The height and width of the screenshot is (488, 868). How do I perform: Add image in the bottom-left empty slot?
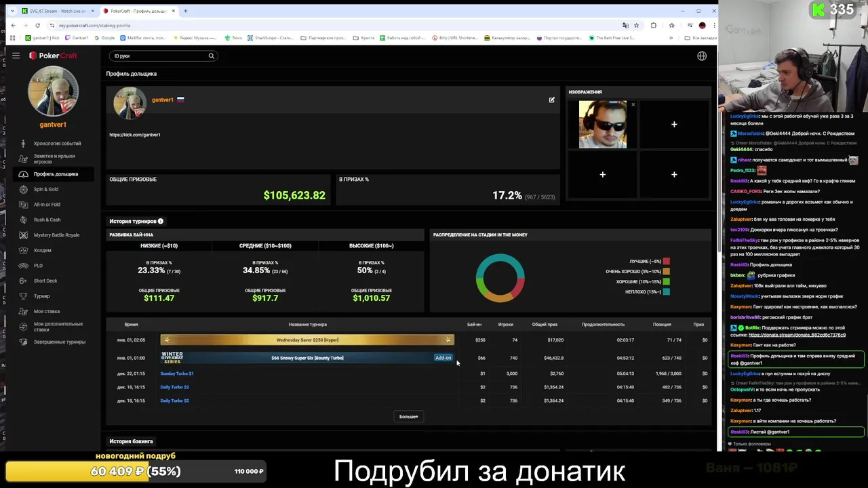[x=602, y=174]
